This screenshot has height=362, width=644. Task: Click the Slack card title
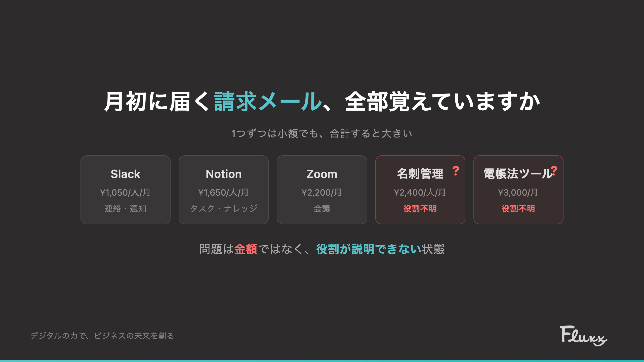click(x=125, y=174)
